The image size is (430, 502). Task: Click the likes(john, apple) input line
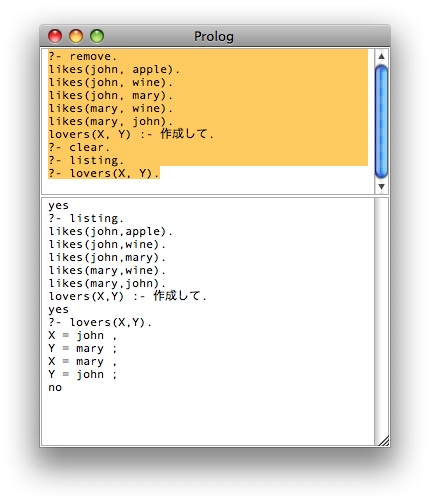114,69
